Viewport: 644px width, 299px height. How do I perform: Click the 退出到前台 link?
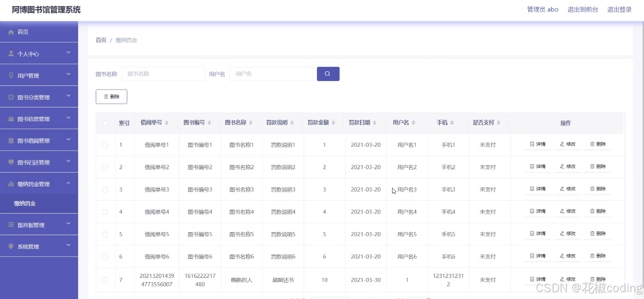pos(583,9)
